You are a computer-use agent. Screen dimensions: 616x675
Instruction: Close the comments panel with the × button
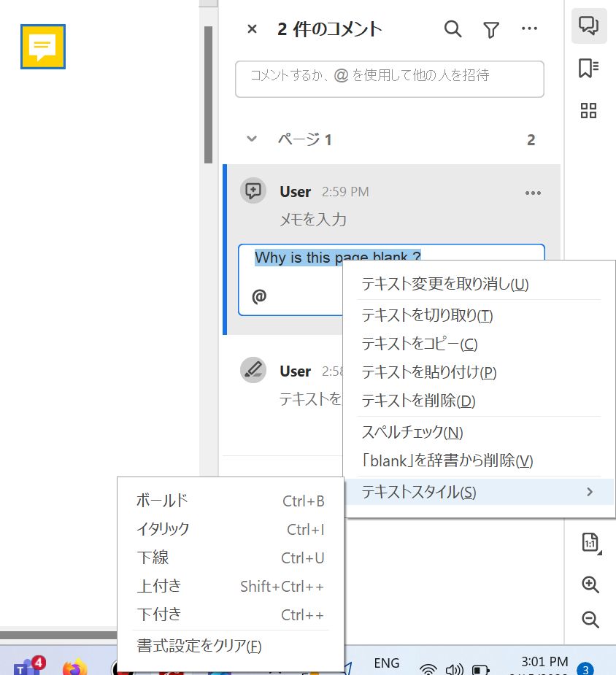pos(251,29)
